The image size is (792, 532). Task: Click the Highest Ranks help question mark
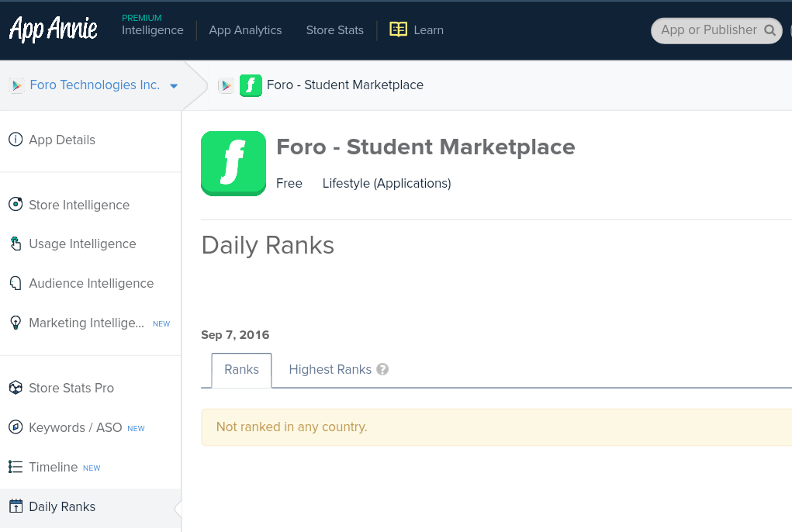[x=382, y=370]
